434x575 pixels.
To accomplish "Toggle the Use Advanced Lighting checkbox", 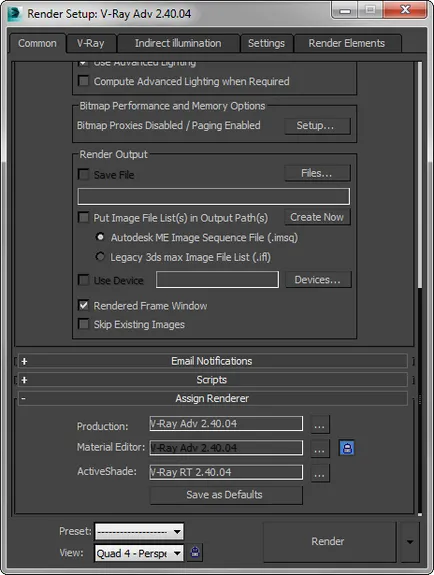I will (84, 63).
